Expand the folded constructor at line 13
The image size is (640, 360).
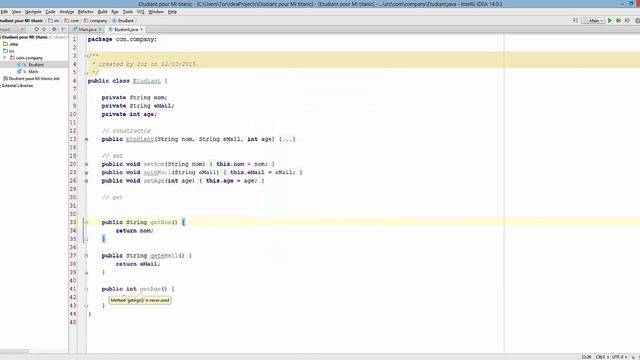pos(86,139)
